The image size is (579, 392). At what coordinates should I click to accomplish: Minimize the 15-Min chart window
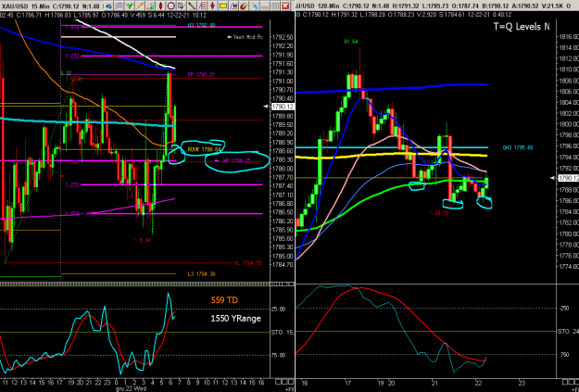pos(265,6)
